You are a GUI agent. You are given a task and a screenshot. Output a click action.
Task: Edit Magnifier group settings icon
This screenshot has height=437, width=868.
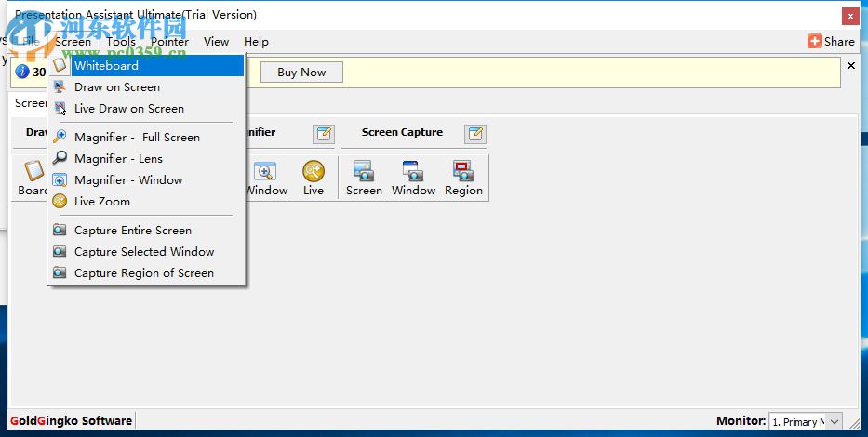coord(324,133)
